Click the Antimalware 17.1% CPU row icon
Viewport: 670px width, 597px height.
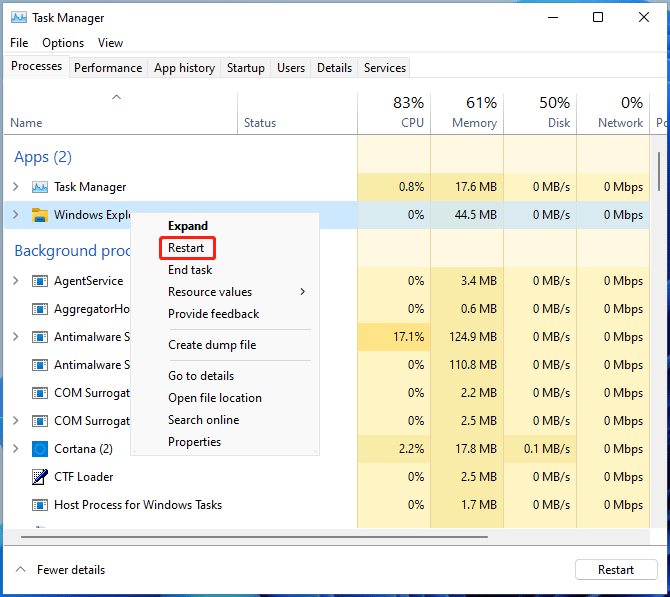[x=40, y=337]
